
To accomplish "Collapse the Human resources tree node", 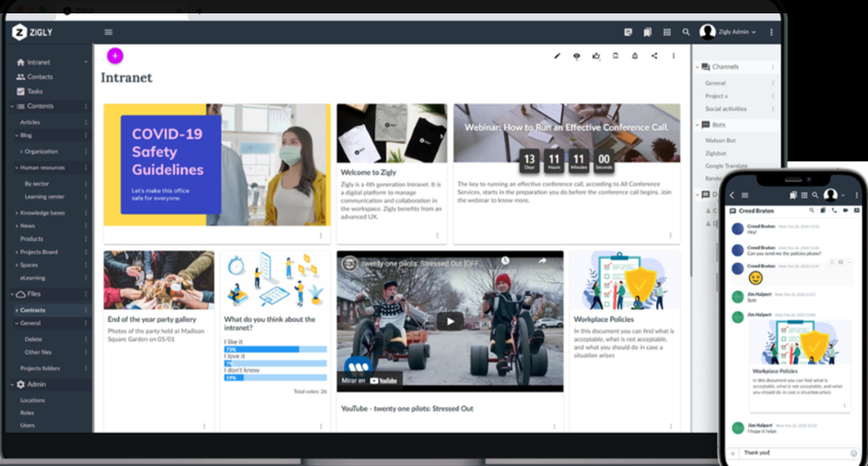I will [x=16, y=167].
